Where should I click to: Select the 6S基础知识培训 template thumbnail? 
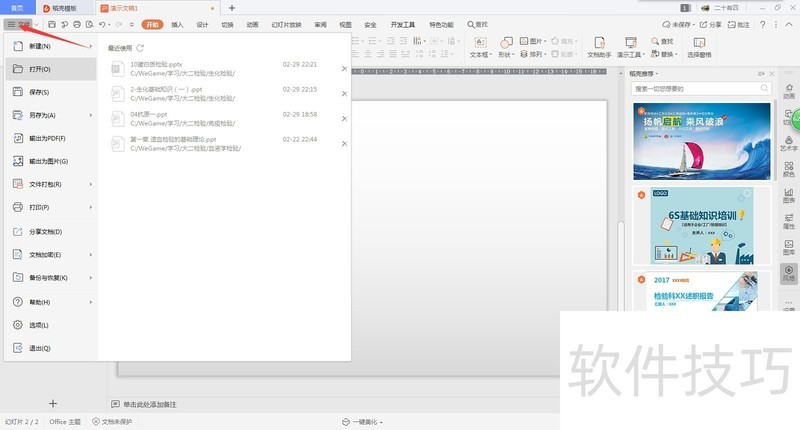pos(702,226)
